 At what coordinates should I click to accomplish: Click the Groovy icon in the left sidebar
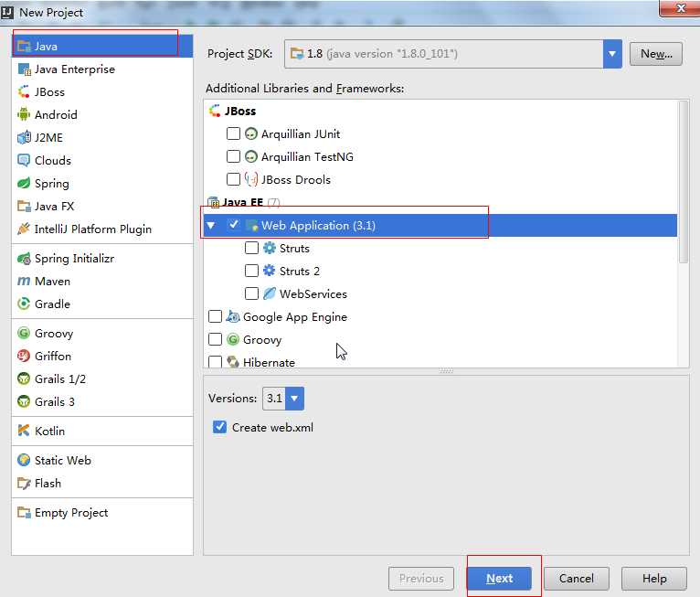point(24,333)
